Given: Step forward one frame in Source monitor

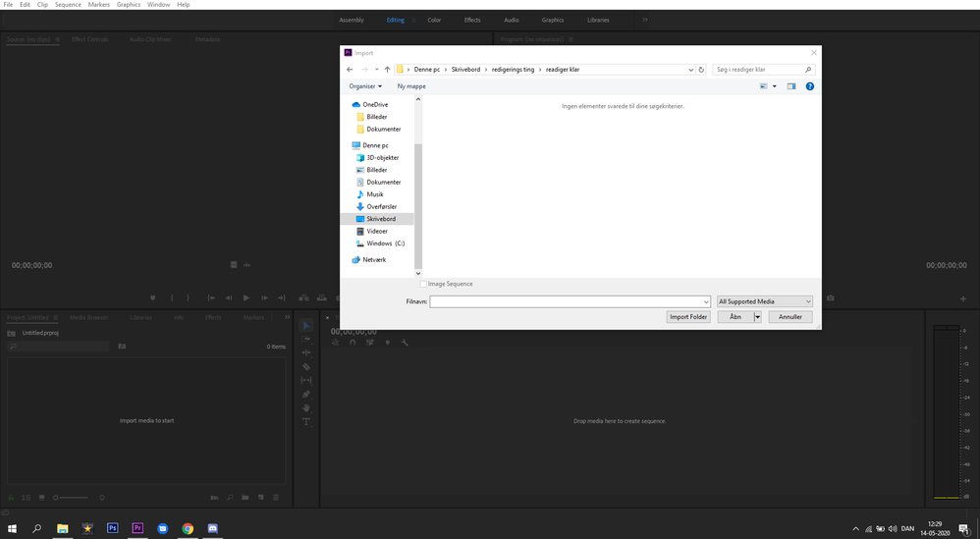Looking at the screenshot, I should point(264,297).
